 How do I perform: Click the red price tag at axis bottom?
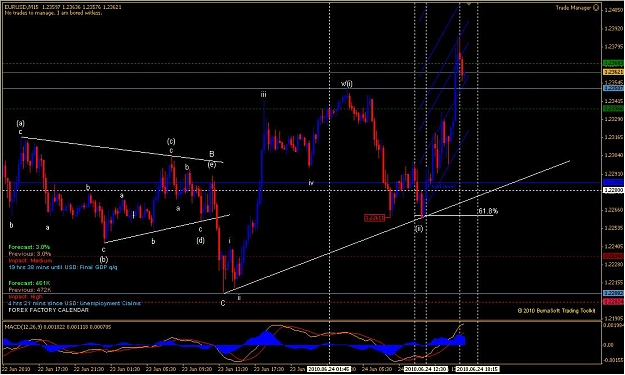tap(613, 302)
